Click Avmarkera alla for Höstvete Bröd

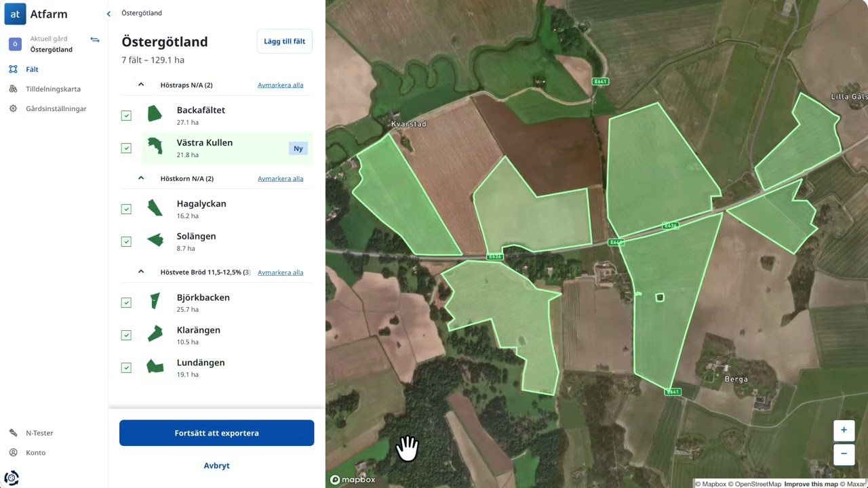tap(280, 272)
